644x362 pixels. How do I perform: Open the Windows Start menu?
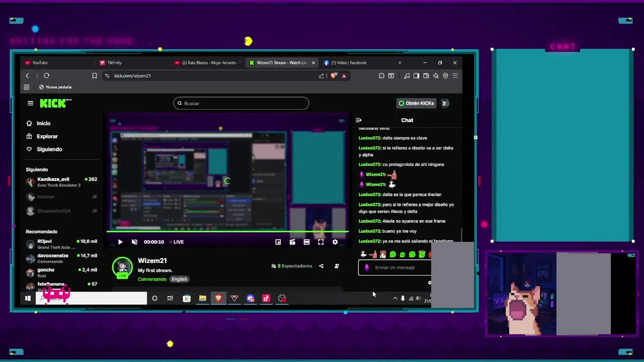coord(28,298)
